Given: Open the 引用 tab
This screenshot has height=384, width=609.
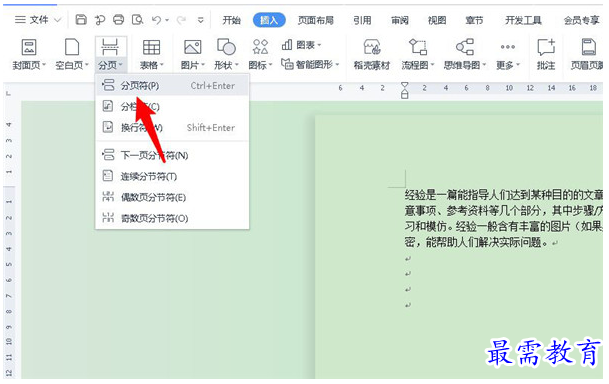Looking at the screenshot, I should [x=362, y=20].
